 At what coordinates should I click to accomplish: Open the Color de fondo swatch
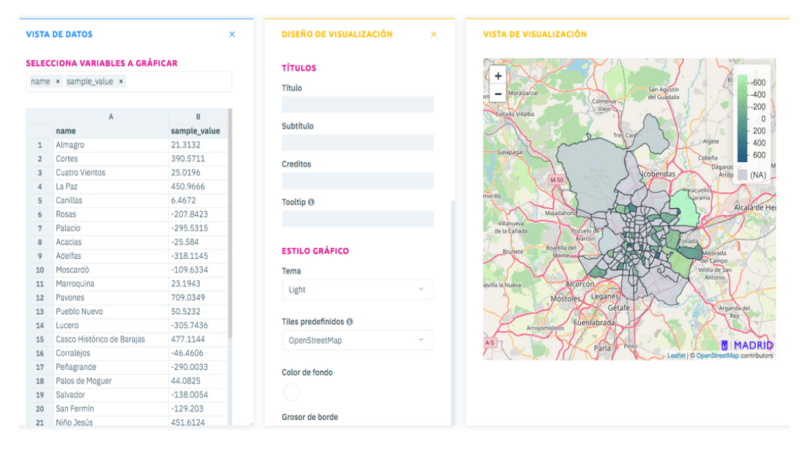291,392
